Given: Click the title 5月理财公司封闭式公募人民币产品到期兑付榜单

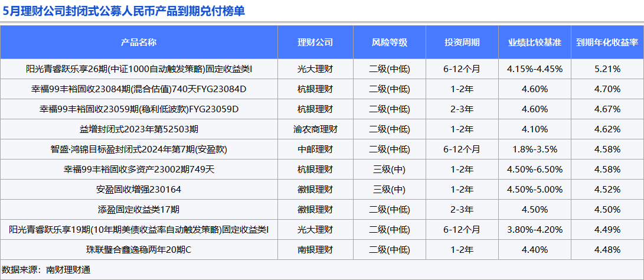Looking at the screenshot, I should pos(123,11).
